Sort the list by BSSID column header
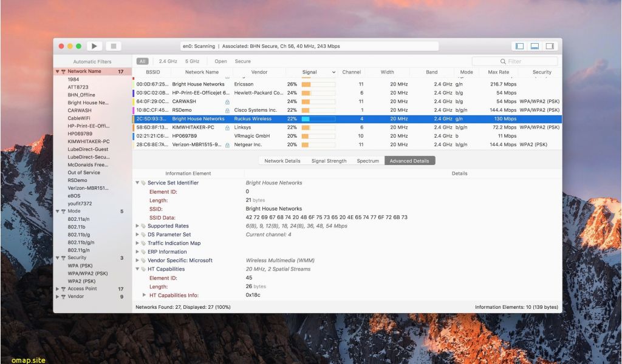This screenshot has height=364, width=622. (152, 72)
